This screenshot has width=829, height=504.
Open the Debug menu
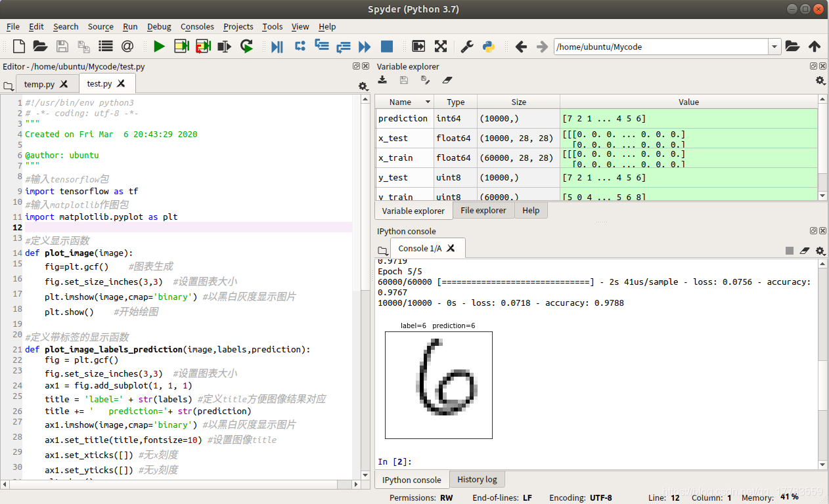point(159,27)
